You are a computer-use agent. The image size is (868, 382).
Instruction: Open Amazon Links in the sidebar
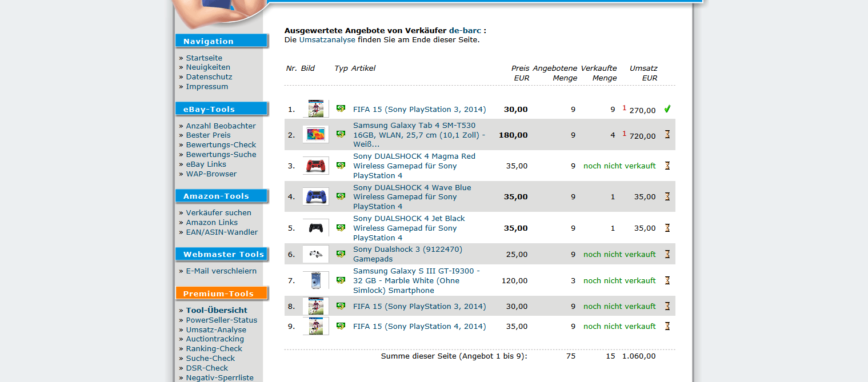coord(211,222)
